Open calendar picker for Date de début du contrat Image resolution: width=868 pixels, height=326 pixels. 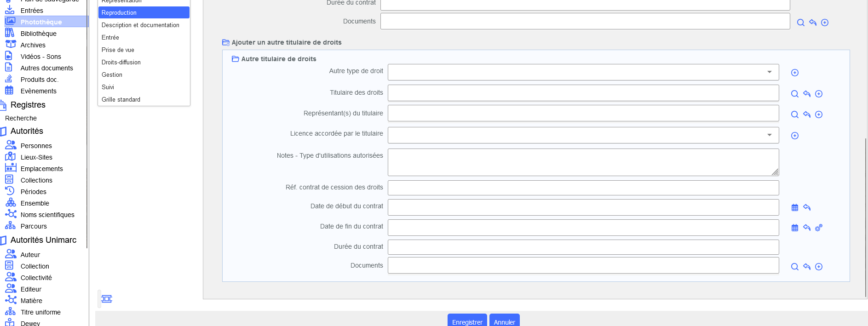[794, 207]
